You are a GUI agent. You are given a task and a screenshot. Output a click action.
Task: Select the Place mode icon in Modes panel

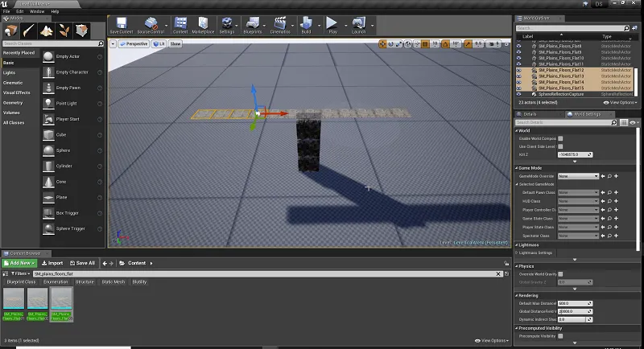coord(11,31)
